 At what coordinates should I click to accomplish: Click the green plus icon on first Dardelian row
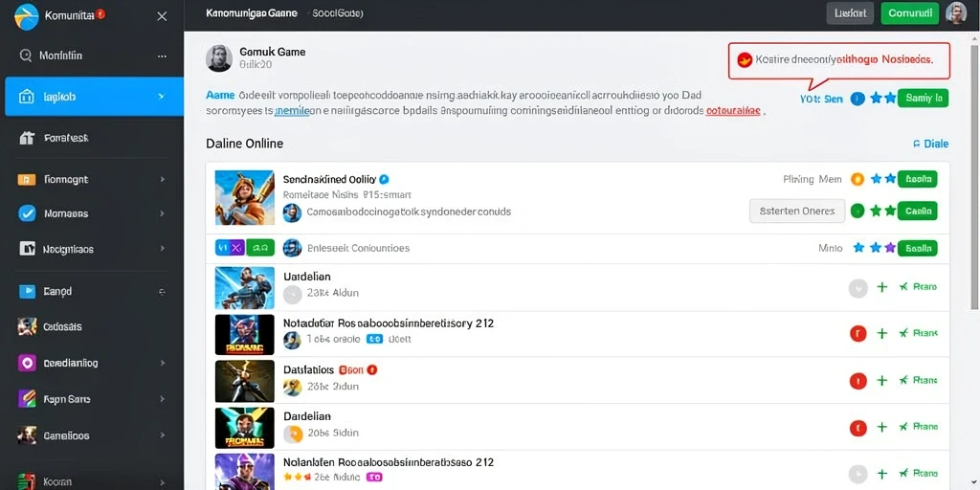(881, 287)
